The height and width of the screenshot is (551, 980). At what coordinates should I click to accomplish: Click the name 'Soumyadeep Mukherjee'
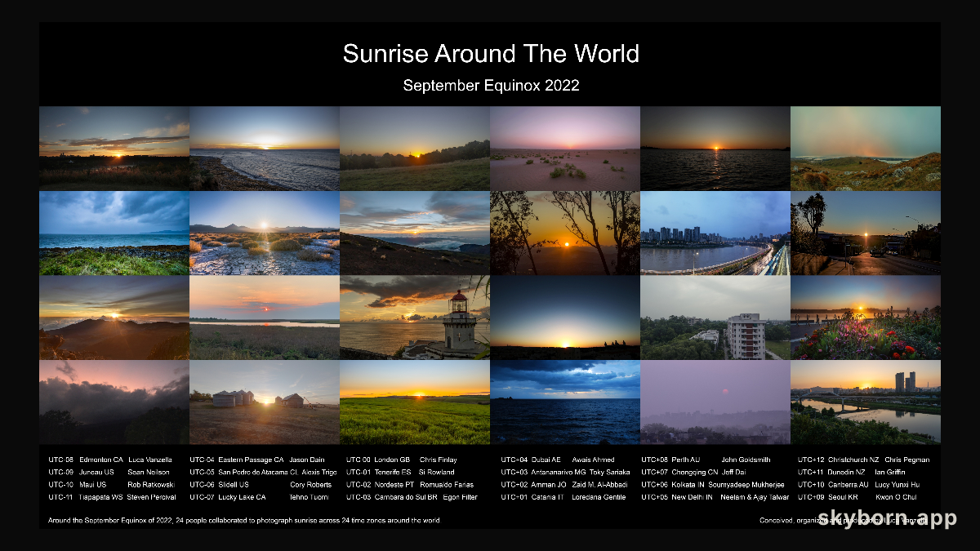pos(746,484)
